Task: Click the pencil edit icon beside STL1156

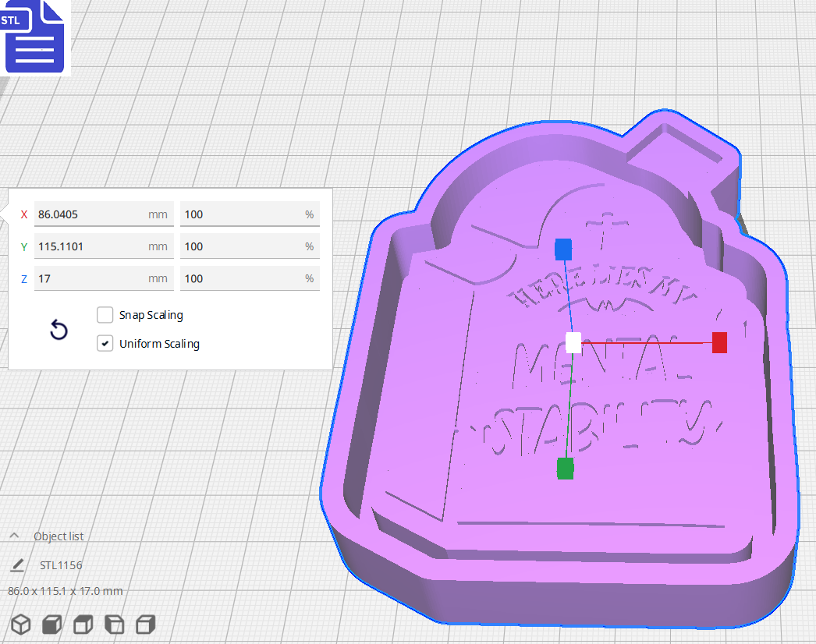Action: pyautogui.click(x=17, y=564)
